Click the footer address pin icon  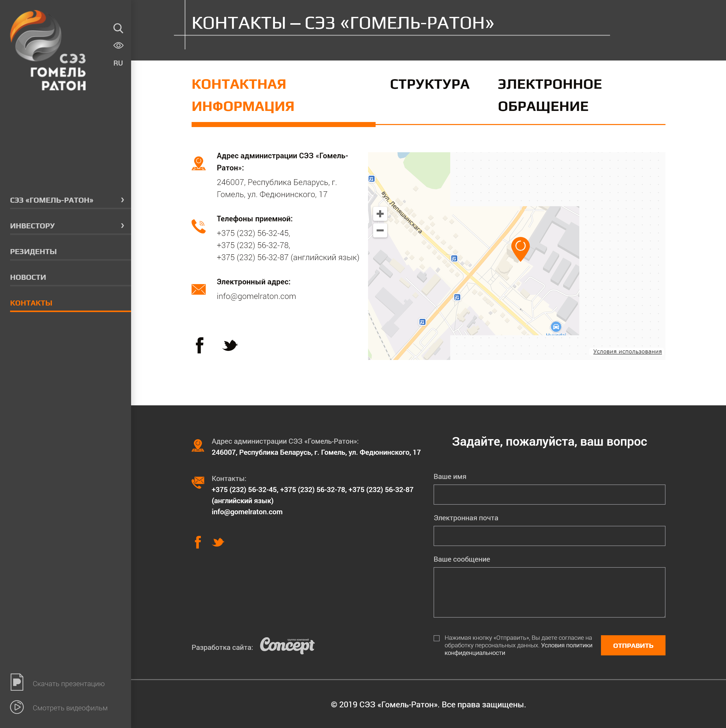[x=198, y=446]
